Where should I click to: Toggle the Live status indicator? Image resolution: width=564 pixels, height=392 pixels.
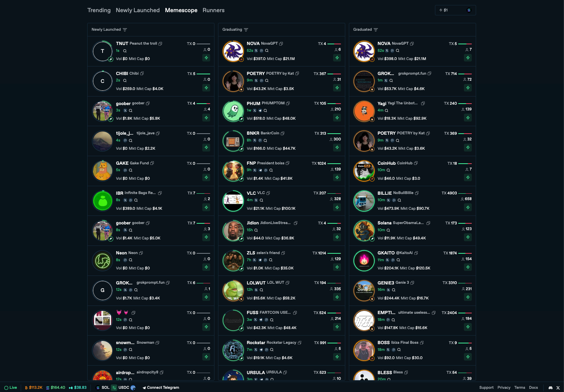coord(10,388)
